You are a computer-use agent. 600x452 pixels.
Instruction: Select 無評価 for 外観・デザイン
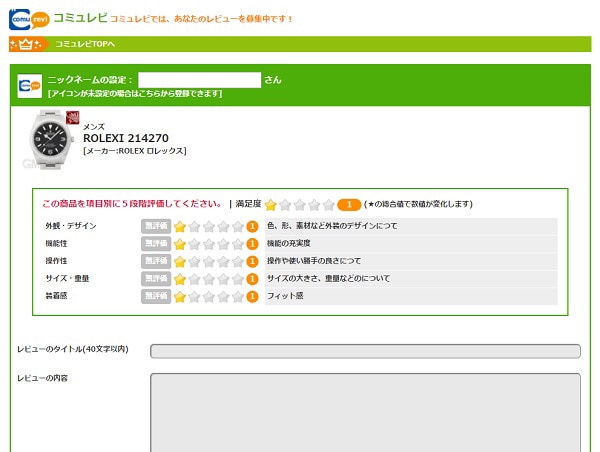tap(156, 226)
